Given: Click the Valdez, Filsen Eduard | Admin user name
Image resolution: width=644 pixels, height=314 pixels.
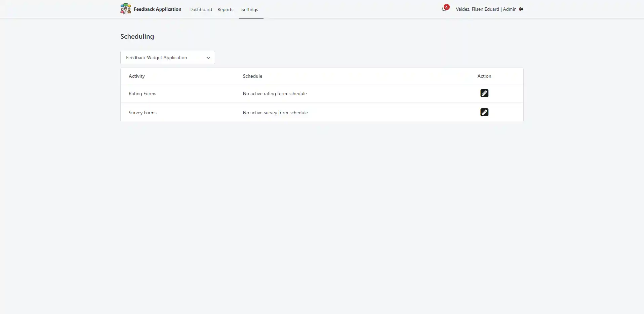Looking at the screenshot, I should click(486, 9).
